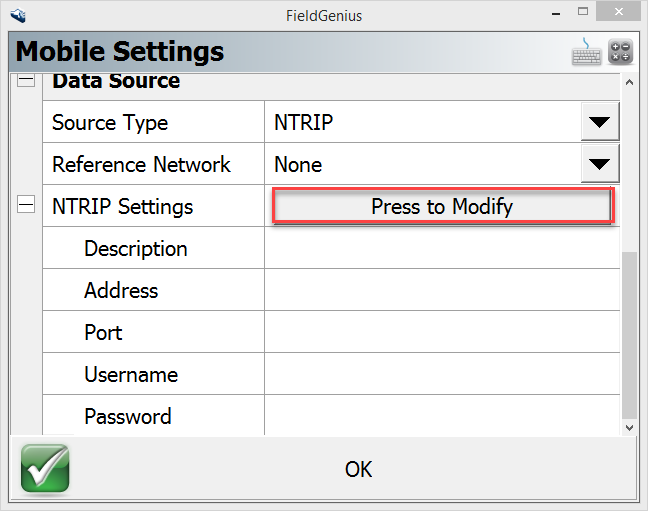Click the scrollbar down arrow

pos(629,426)
